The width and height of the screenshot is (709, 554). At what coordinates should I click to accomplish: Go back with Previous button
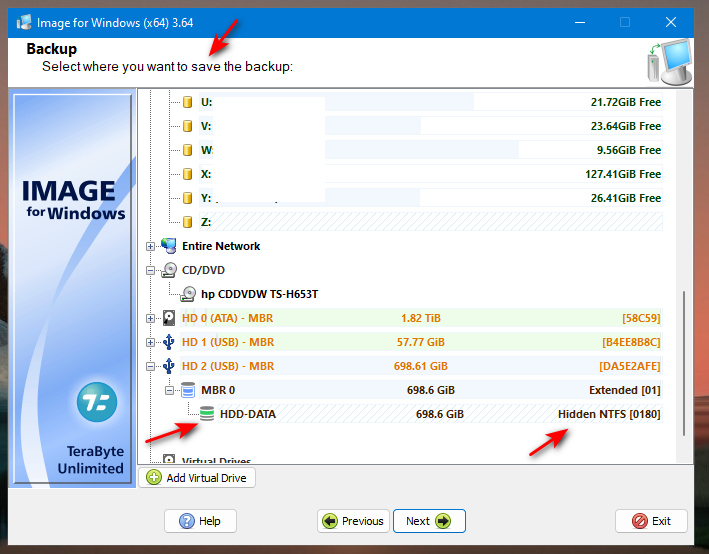[x=353, y=521]
